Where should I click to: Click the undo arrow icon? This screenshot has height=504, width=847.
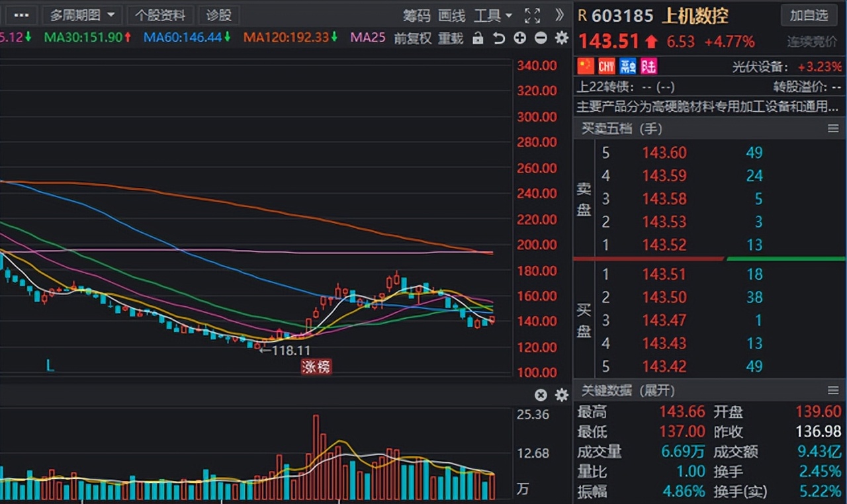(499, 38)
